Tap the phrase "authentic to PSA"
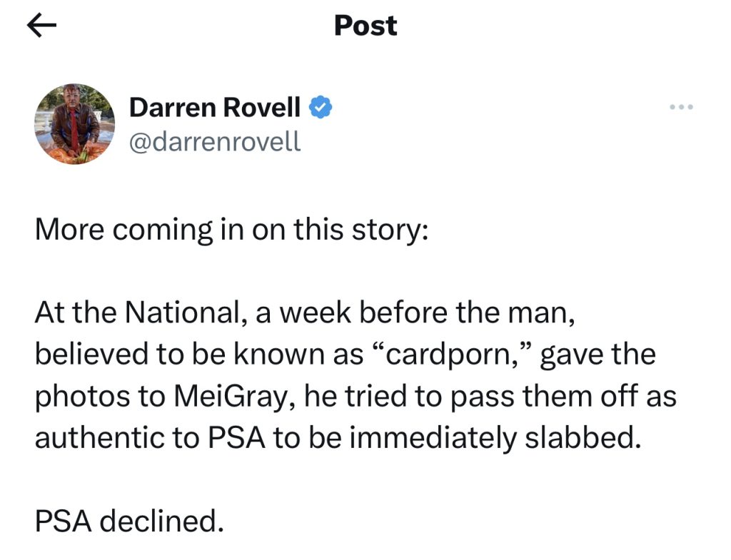The image size is (731, 560). [150, 439]
